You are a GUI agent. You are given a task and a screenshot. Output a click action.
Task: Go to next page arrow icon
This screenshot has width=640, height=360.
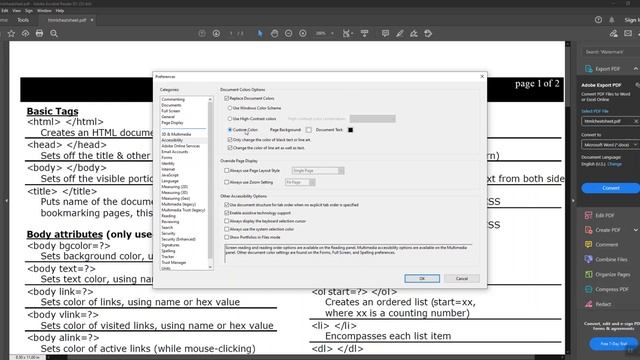(x=216, y=33)
